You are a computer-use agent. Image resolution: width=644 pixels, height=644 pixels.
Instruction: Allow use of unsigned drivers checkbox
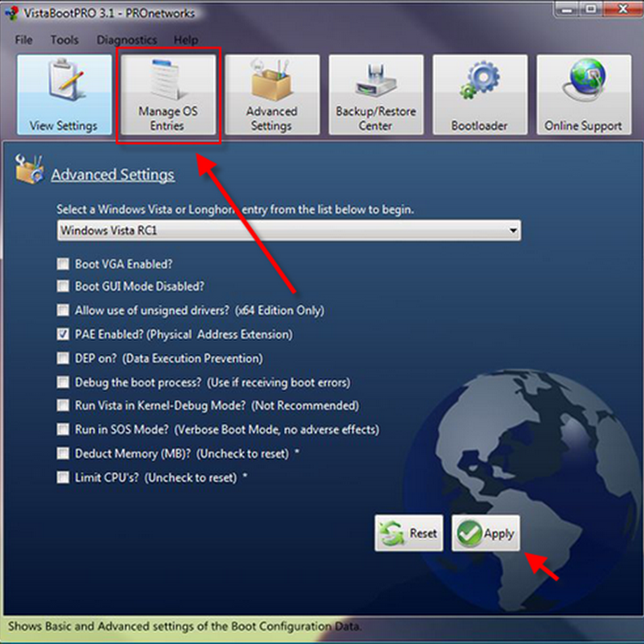[x=63, y=310]
